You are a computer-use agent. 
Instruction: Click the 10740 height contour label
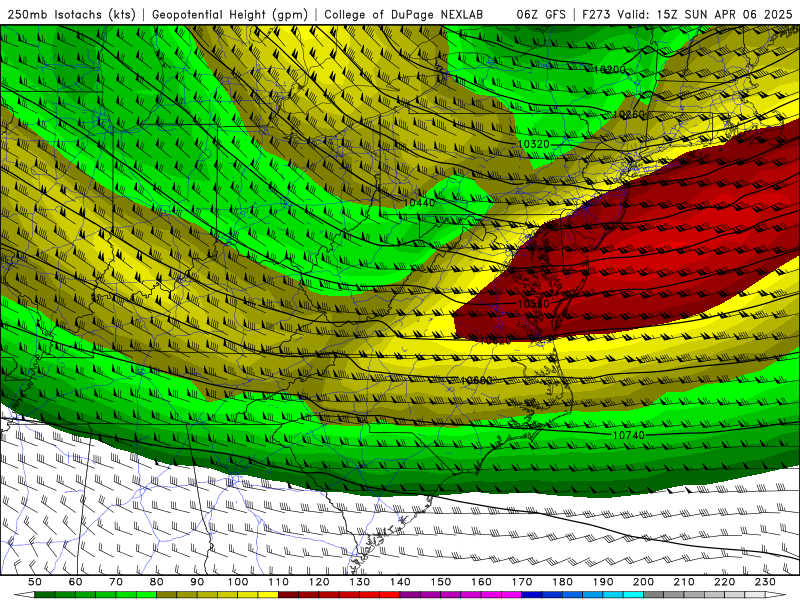(x=629, y=435)
